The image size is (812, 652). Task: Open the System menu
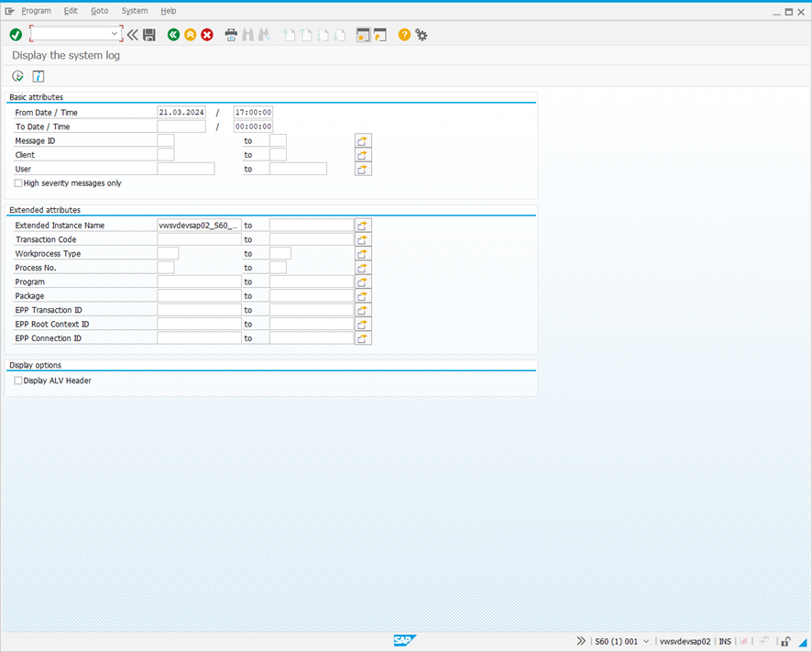(134, 10)
